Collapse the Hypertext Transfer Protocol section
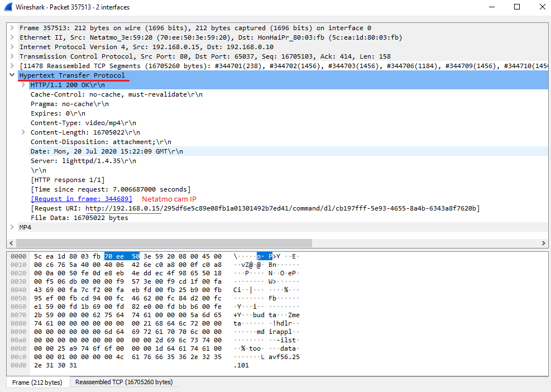 pyautogui.click(x=12, y=75)
